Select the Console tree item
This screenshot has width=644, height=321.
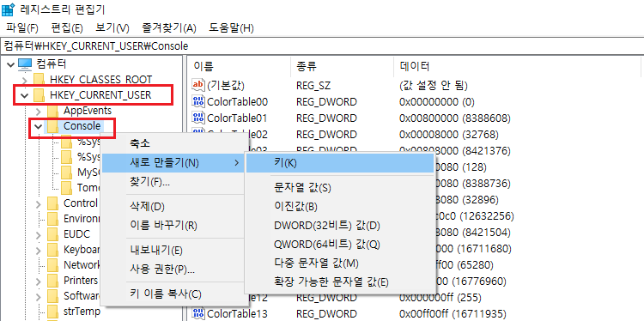tap(82, 126)
